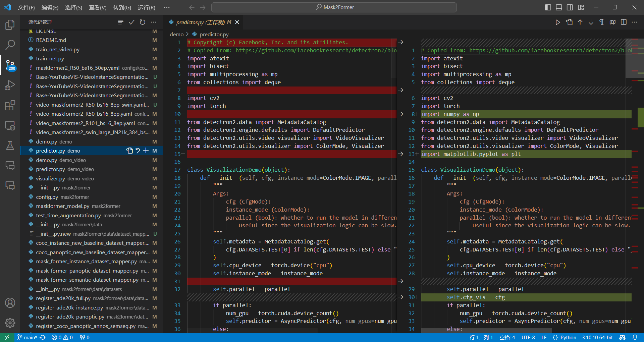Stage changes for predictor.py
The width and height of the screenshot is (644, 342).
pos(146,151)
